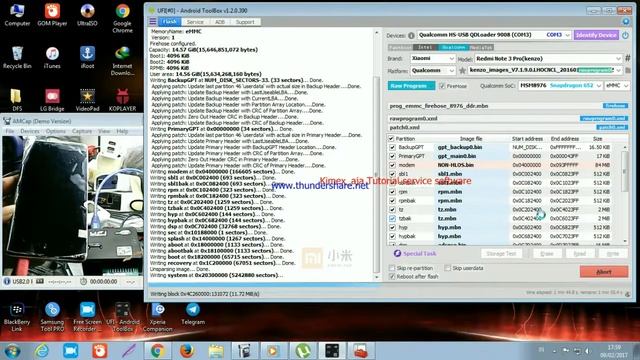This screenshot has height=360, width=640.
Task: Toggle the Firehose checkbox
Action: pyautogui.click(x=442, y=86)
